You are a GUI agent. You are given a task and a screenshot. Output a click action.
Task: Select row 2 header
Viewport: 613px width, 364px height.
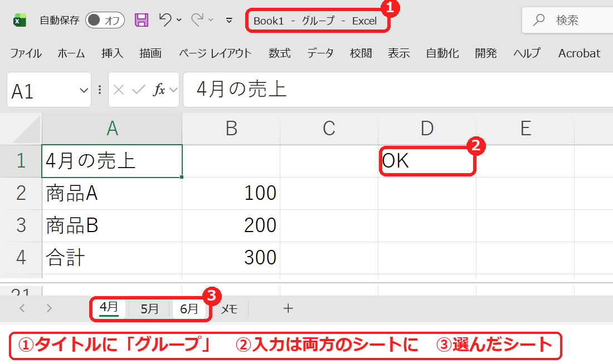(21, 193)
